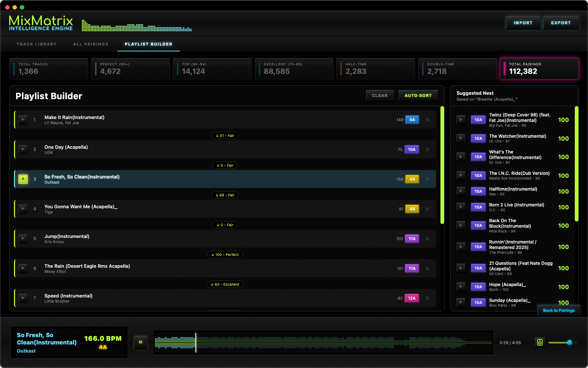The height and width of the screenshot is (368, 588).
Task: Expand the "100 · Perfect" transition chip
Action: [225, 255]
